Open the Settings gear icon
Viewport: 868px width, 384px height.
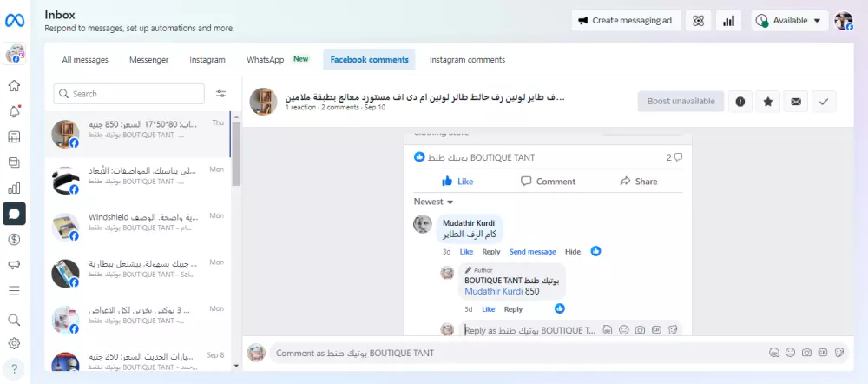point(15,343)
